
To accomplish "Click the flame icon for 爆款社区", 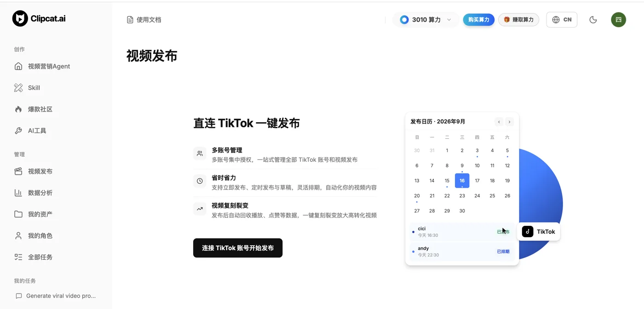I will click(18, 109).
